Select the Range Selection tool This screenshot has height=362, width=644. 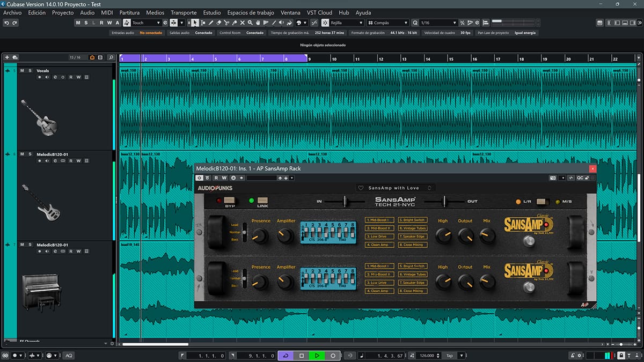coord(203,23)
